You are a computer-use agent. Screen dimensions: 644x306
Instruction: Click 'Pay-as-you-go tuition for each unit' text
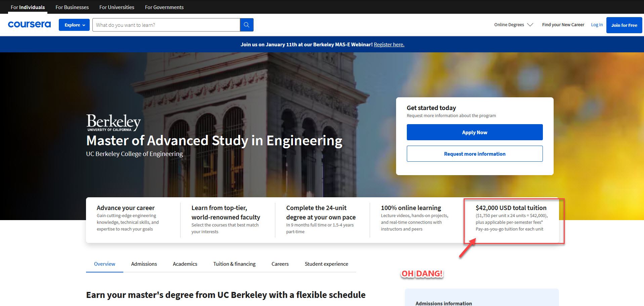509,229
